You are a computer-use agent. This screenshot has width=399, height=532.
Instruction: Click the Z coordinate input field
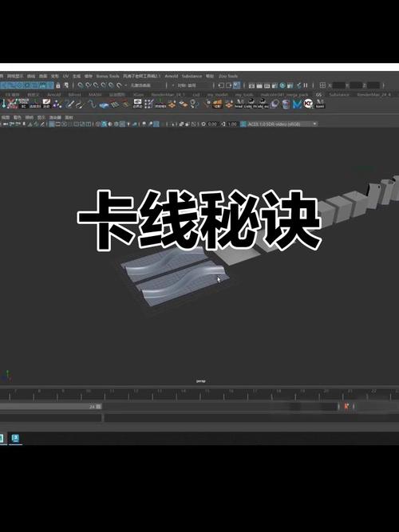(373, 85)
